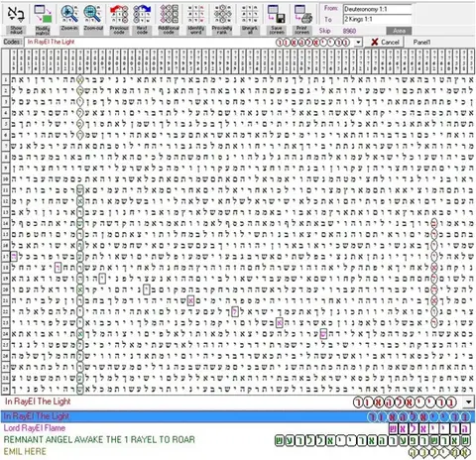Click the green Hebrew letters beside REMNANT ANGEL

tap(372, 441)
